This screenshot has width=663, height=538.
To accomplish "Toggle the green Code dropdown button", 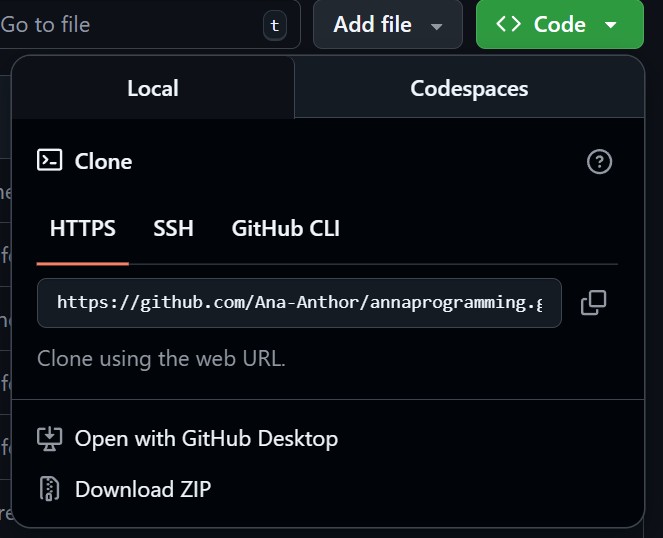I will 560,24.
